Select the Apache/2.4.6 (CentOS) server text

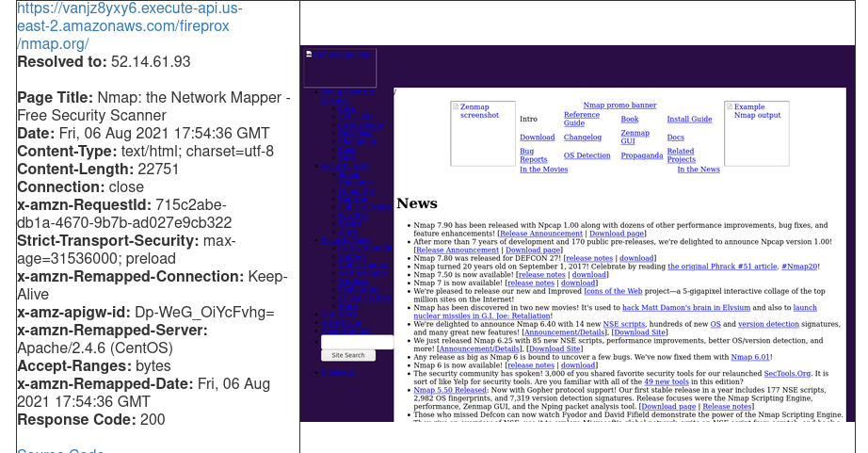pos(95,348)
